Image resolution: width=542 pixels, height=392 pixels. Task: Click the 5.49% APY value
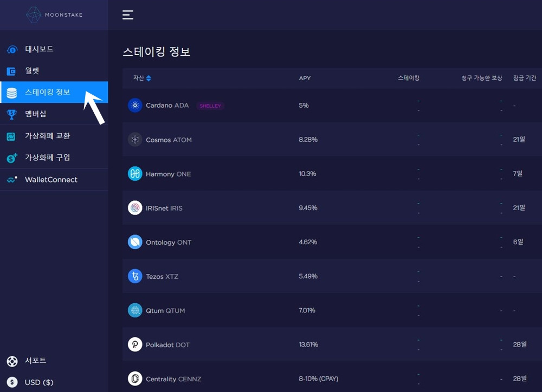tap(308, 276)
